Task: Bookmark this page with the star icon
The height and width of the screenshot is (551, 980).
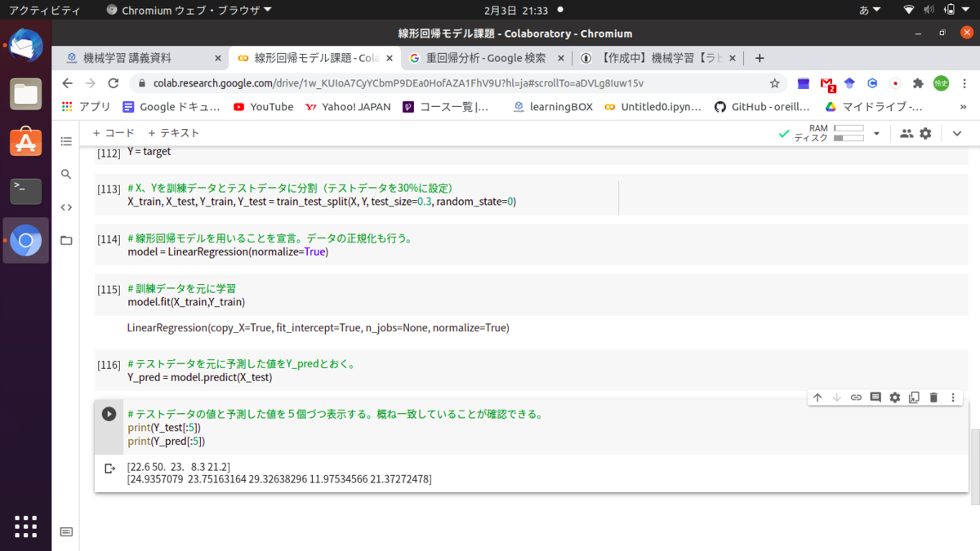Action: pyautogui.click(x=774, y=83)
